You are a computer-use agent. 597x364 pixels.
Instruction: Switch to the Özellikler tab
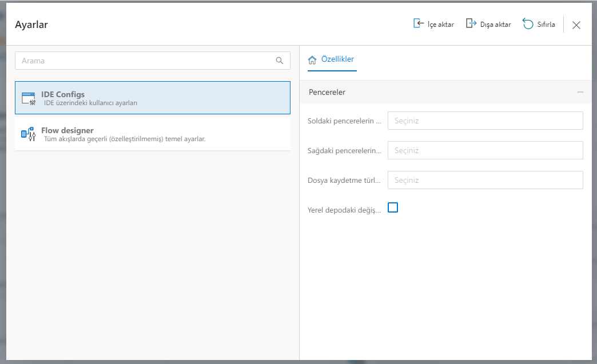(x=337, y=59)
